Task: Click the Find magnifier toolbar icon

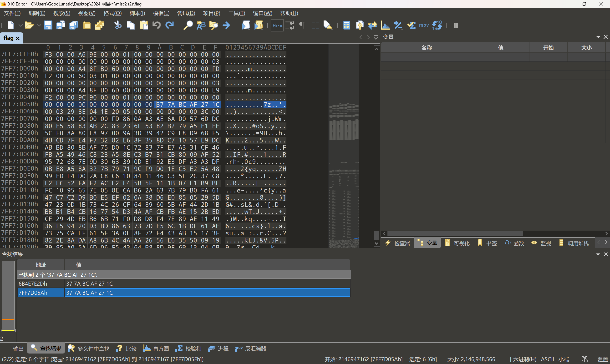Action: tap(188, 25)
